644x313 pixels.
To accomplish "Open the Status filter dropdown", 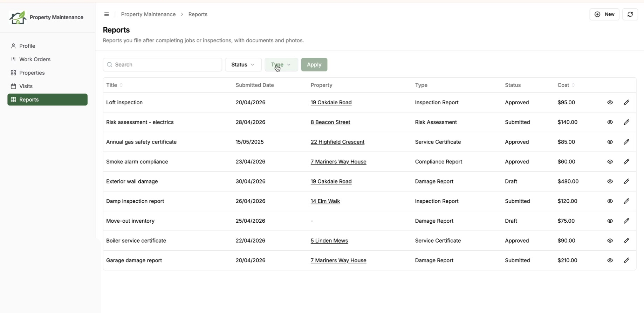I will point(243,65).
